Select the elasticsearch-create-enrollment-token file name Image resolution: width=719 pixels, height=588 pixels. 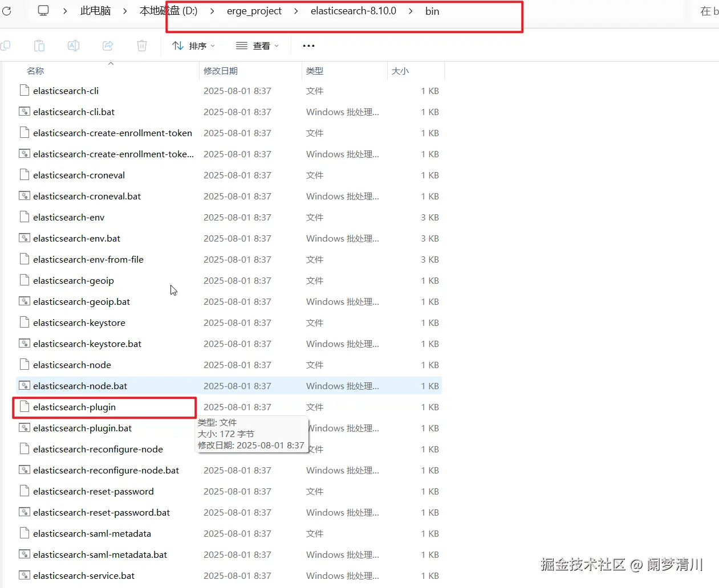pos(112,133)
